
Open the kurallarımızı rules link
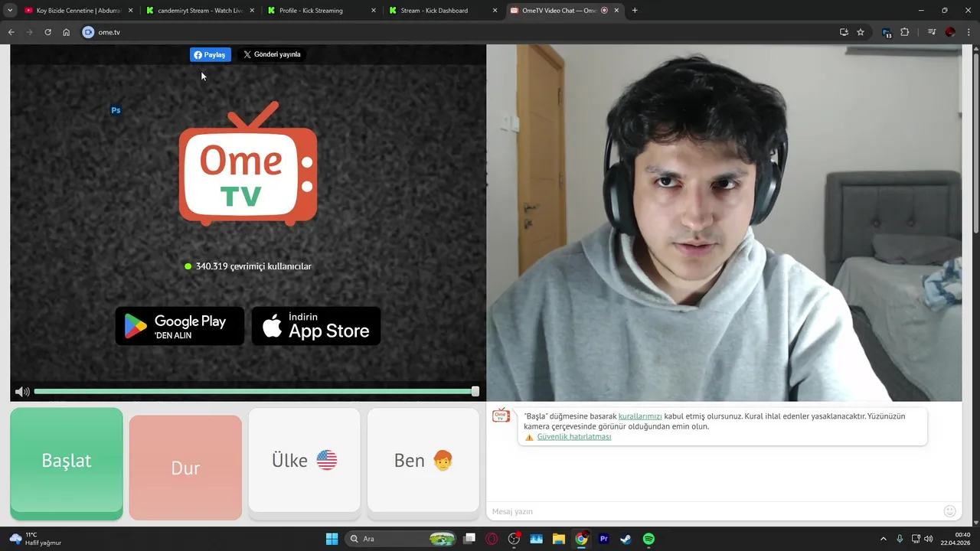(x=640, y=416)
